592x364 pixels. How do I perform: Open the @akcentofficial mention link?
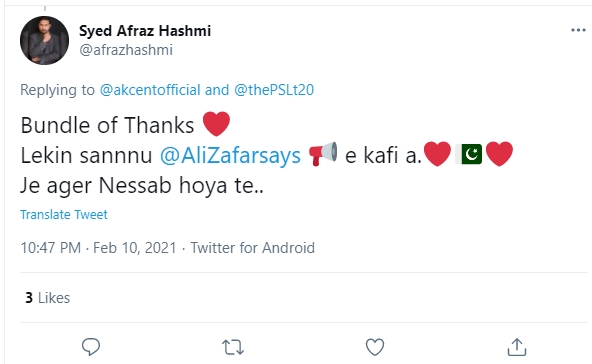coord(150,90)
